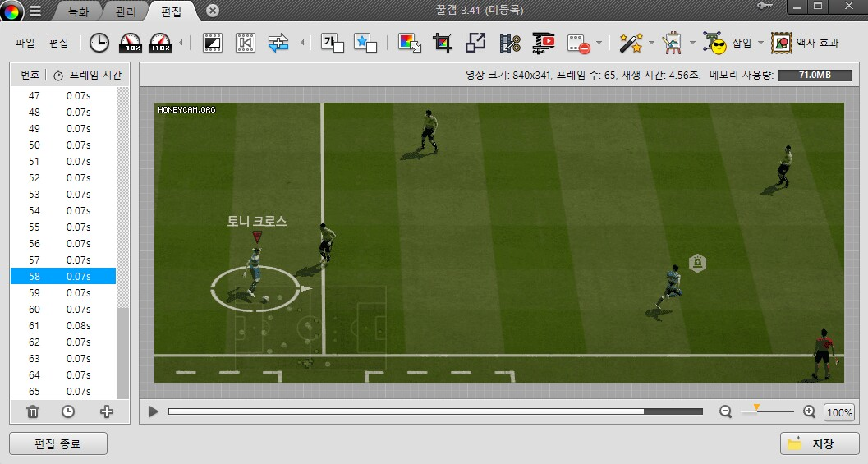Open the 삽입 insert dropdown arrow

coord(760,43)
